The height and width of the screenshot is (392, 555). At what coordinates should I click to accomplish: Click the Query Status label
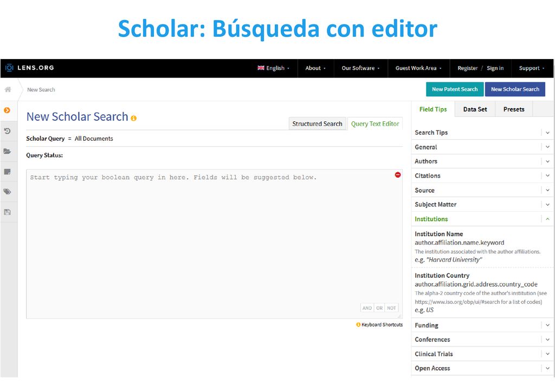44,155
